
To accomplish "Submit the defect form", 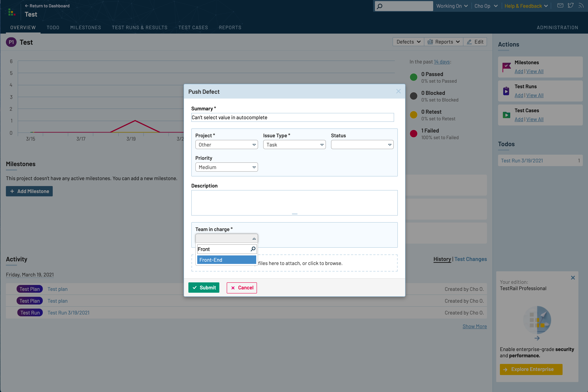I will 204,288.
